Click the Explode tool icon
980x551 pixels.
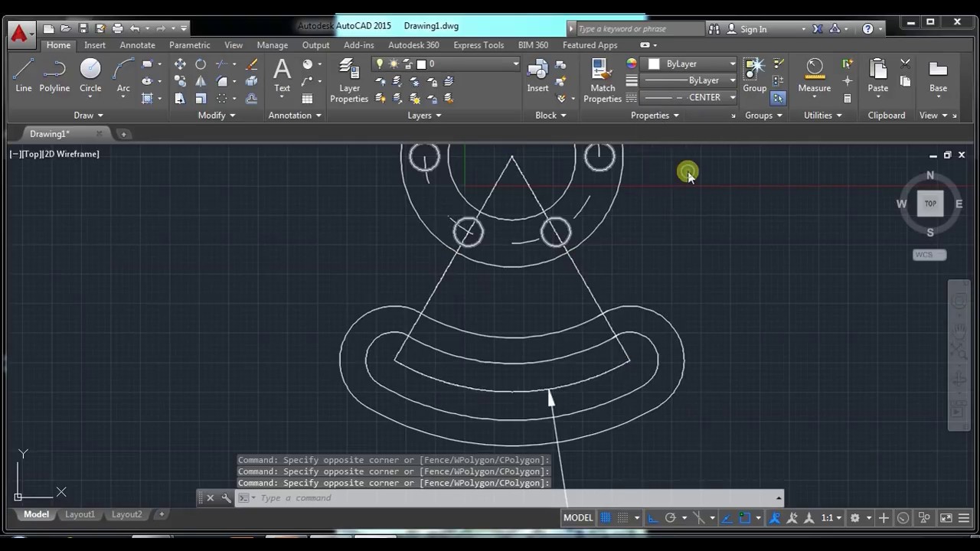click(x=251, y=81)
